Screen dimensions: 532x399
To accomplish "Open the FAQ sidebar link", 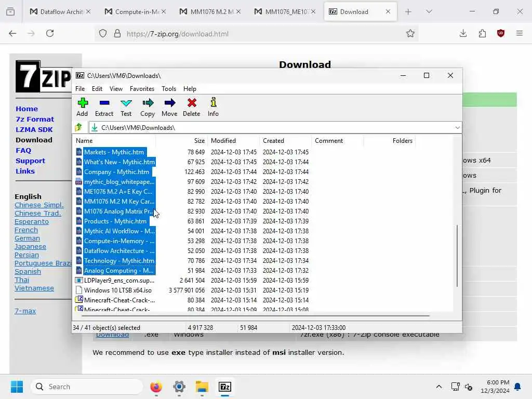I will pos(23,151).
